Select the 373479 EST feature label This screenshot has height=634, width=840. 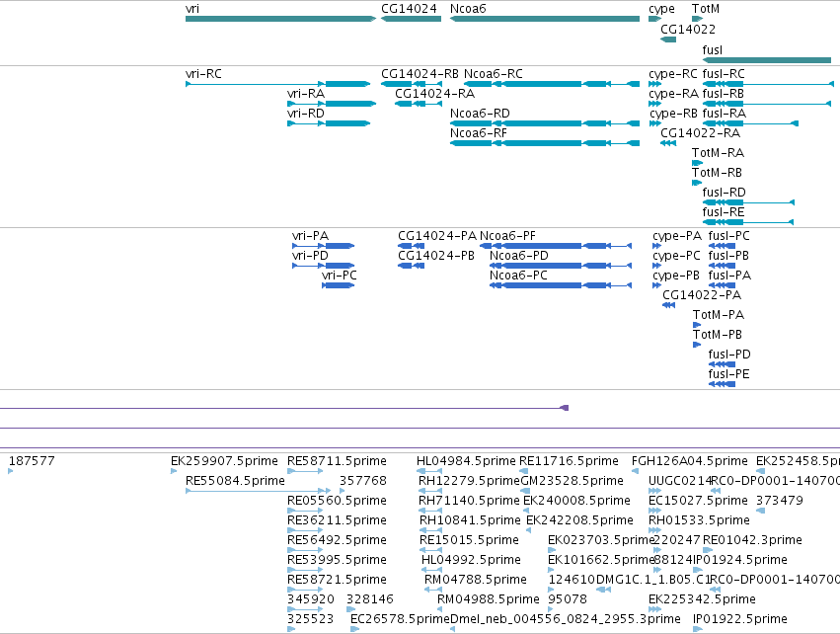(x=780, y=501)
